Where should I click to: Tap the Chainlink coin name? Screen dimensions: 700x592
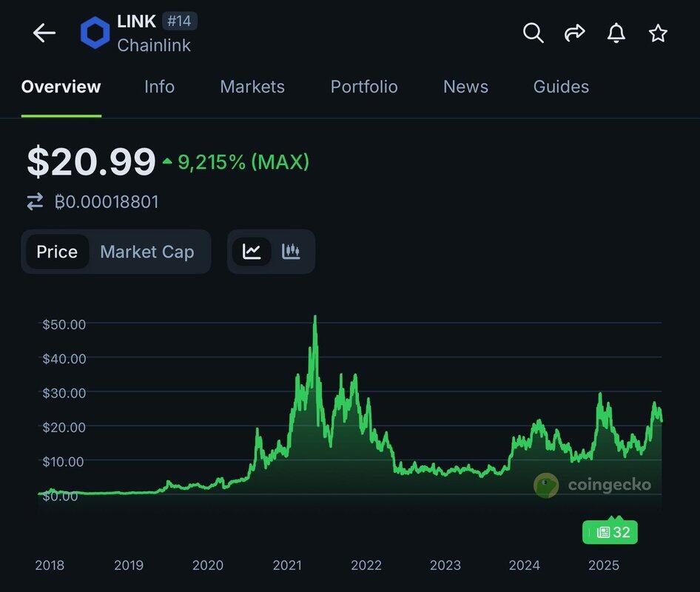pos(154,45)
